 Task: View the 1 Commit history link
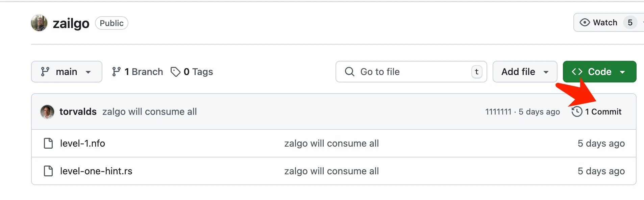(x=603, y=111)
